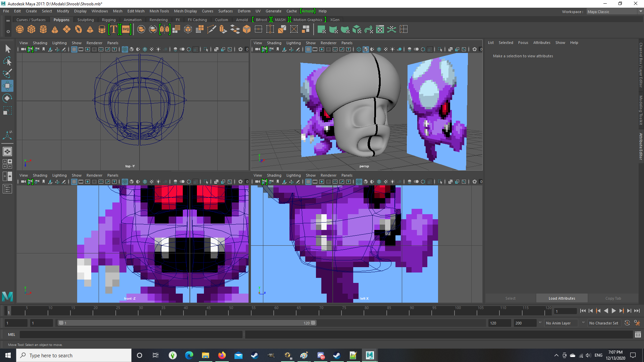Viewport: 644px width, 362px height.
Task: Select the Polygon Sphere shelf icon
Action: click(x=20, y=29)
